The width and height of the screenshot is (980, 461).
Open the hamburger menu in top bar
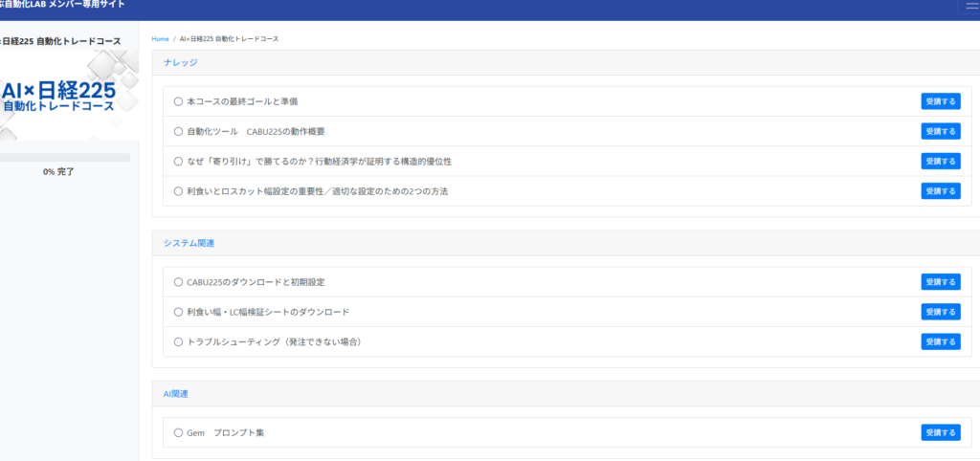click(x=969, y=6)
